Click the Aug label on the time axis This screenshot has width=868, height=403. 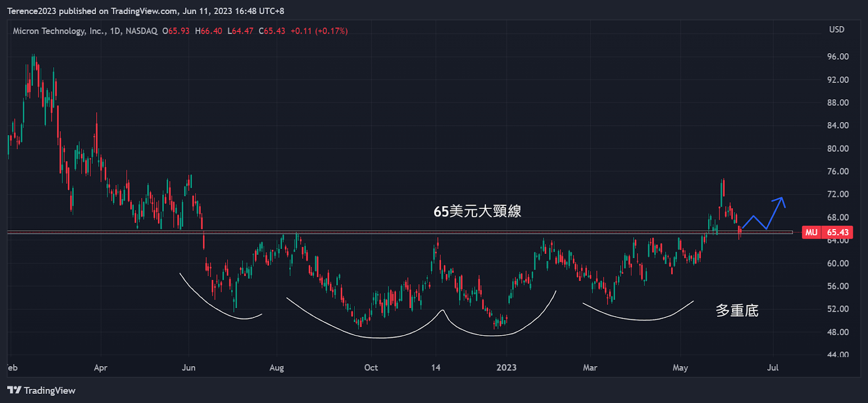coord(277,368)
